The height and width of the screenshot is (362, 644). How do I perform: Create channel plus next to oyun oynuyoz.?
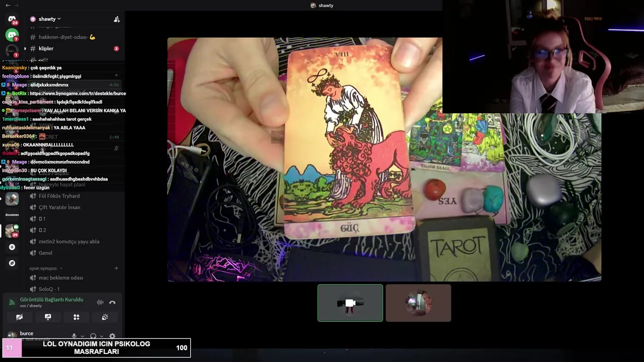point(116,268)
